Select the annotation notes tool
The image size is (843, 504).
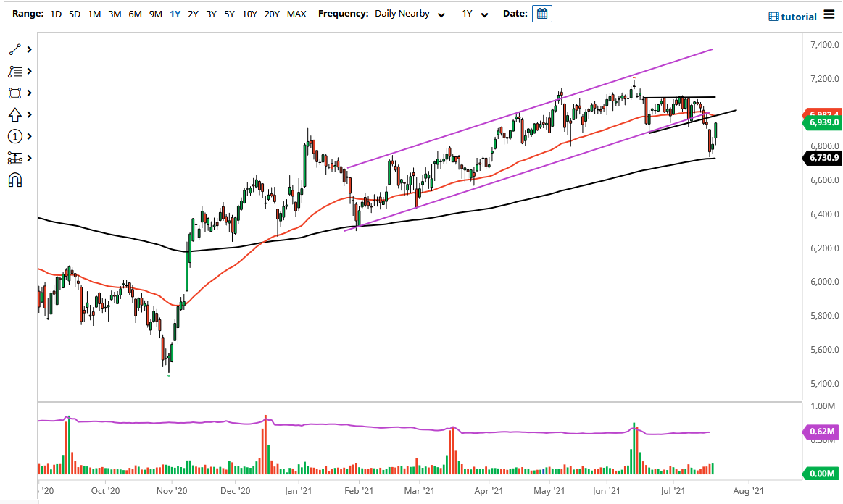(x=14, y=71)
